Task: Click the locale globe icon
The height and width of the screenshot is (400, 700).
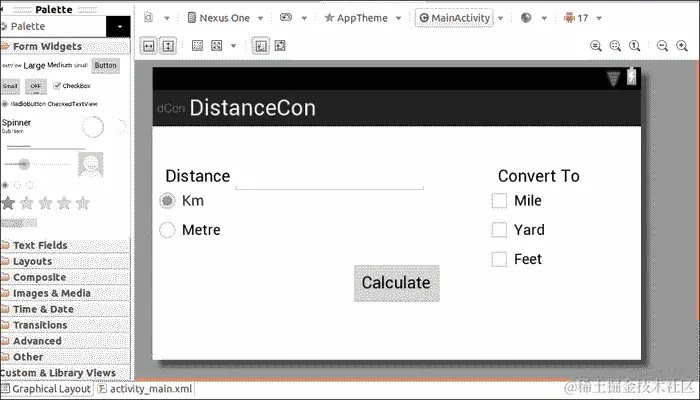Action: pyautogui.click(x=526, y=17)
